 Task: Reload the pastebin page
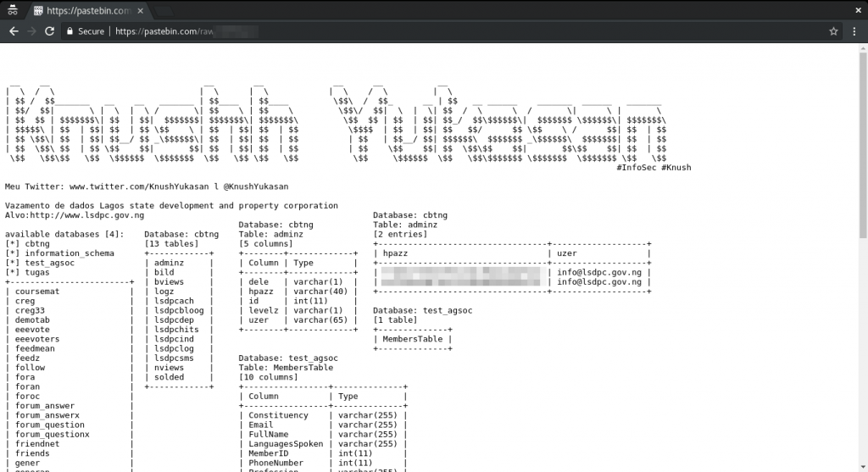click(x=49, y=31)
